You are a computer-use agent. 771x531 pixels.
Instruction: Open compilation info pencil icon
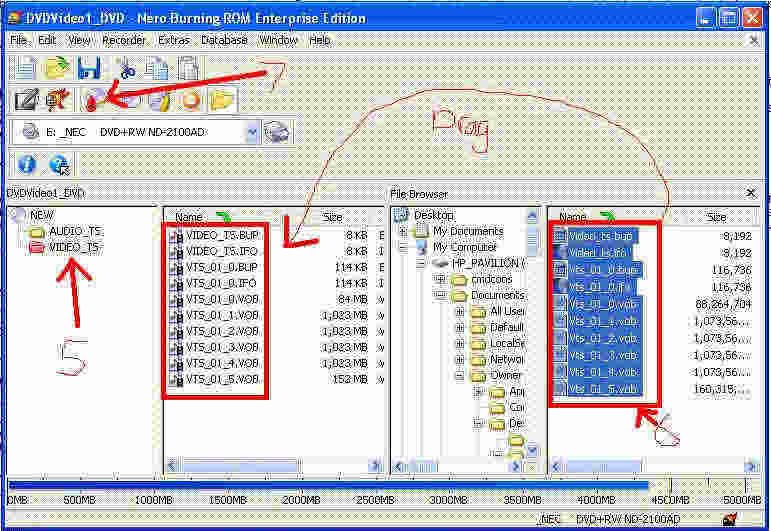pos(26,100)
